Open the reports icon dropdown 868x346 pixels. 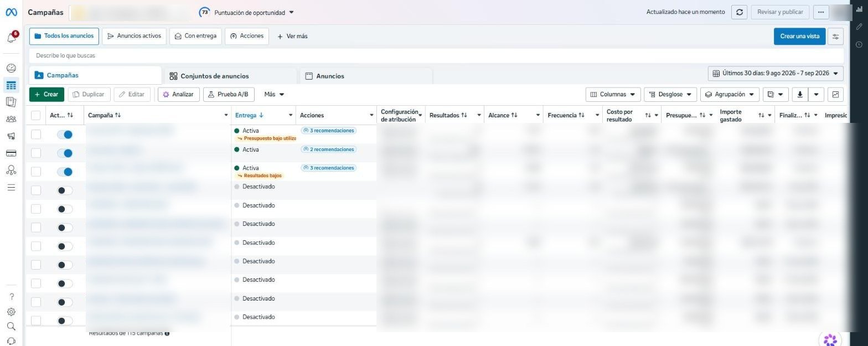click(x=775, y=94)
